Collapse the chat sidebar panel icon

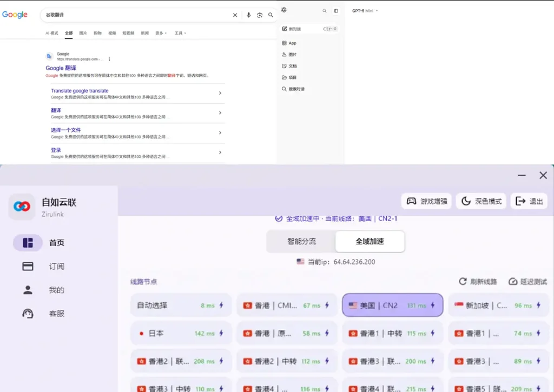336,11
